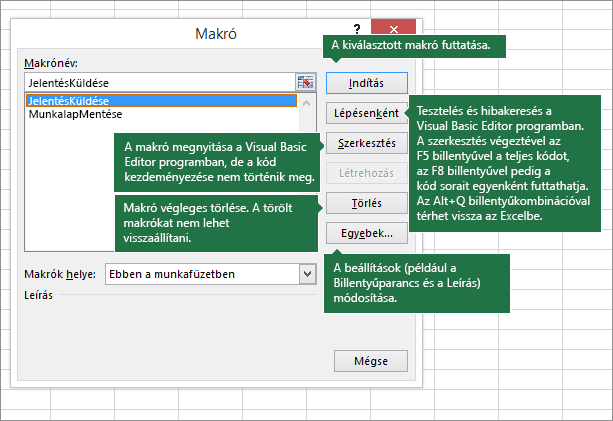Screen dimensions: 613x421
Task: Open macro options with the Egyebek... button
Action: [x=366, y=234]
